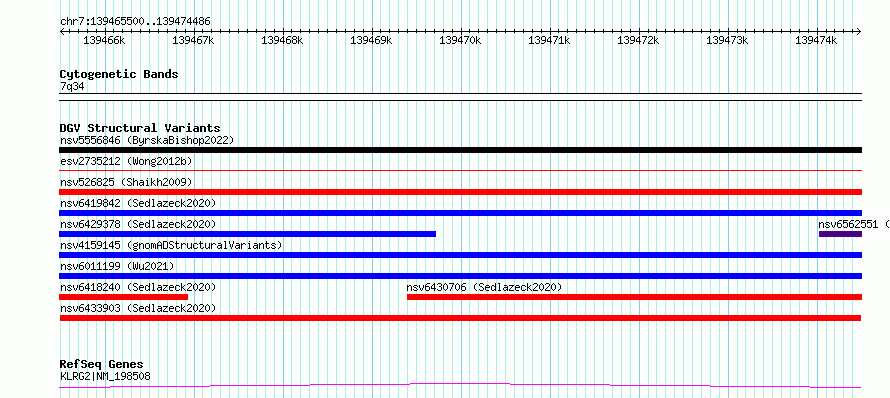Select the red nsv6433903 variant bar
The width and height of the screenshot is (890, 398).
pyautogui.click(x=460, y=318)
